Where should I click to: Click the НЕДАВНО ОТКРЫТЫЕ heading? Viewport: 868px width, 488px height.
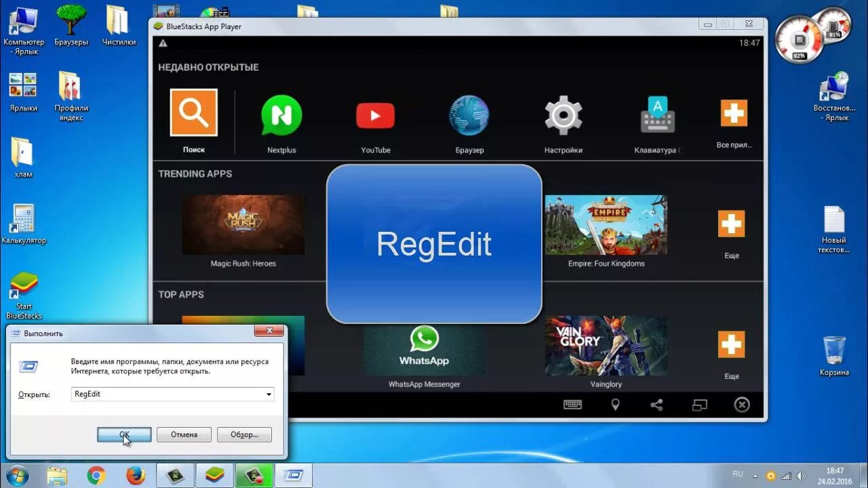(208, 67)
